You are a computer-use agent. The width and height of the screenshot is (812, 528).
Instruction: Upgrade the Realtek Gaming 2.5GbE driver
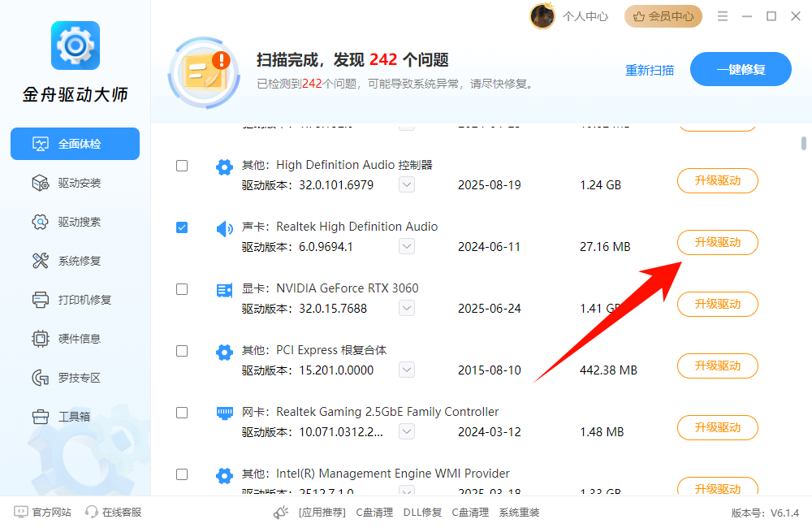718,427
